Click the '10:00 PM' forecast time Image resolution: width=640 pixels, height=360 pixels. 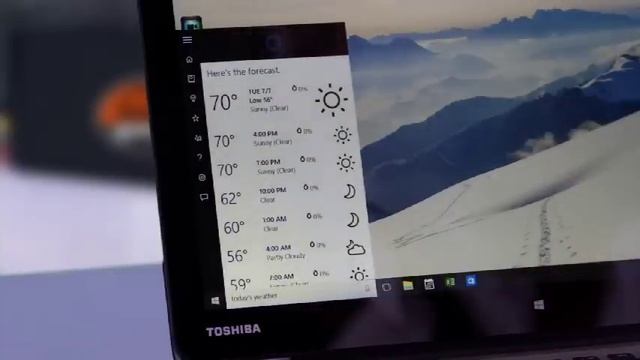273,191
